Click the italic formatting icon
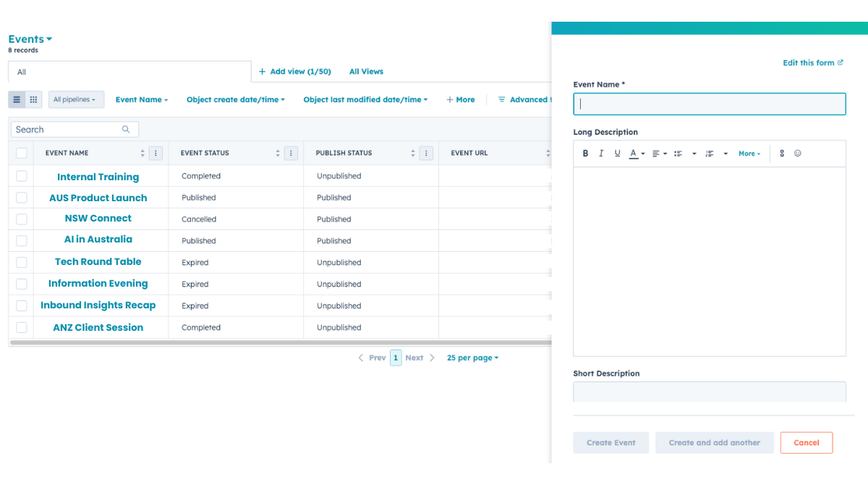Viewport: 868px width, 485px height. click(x=601, y=153)
